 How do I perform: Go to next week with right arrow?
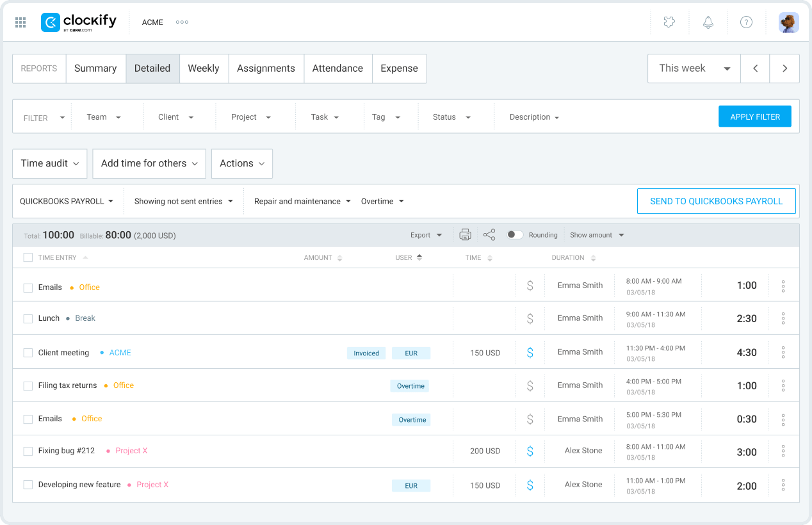pyautogui.click(x=784, y=69)
